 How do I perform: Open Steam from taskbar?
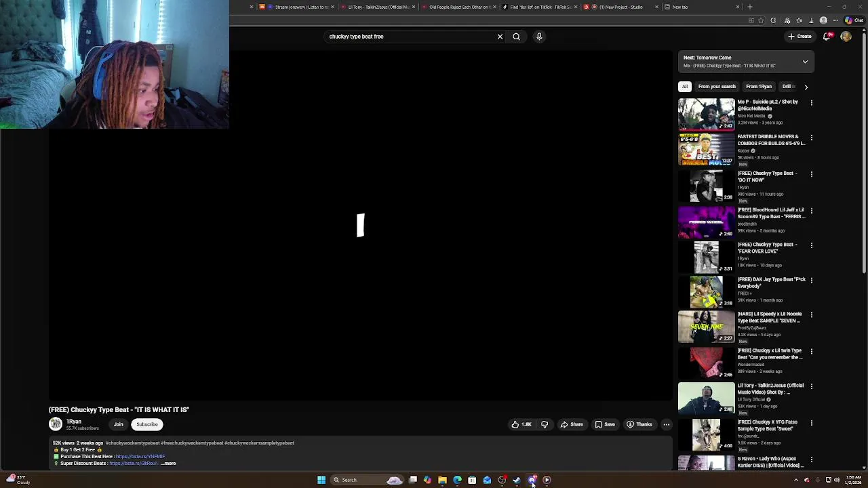tap(517, 480)
